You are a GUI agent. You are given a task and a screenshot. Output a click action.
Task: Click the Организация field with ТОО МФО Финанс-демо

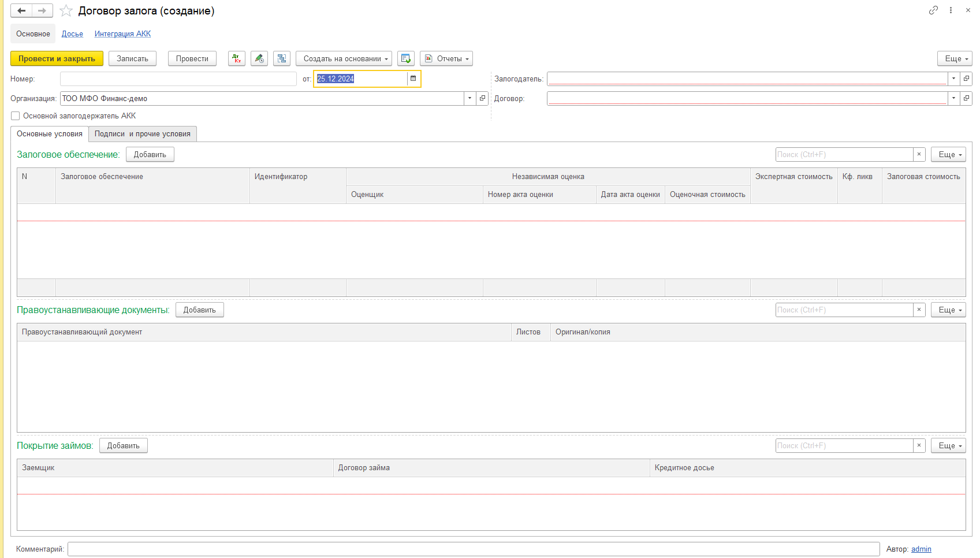tap(262, 98)
